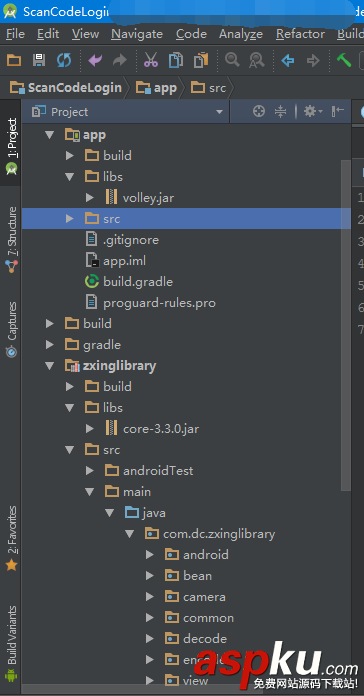Click the src breadcrumb

(208, 88)
